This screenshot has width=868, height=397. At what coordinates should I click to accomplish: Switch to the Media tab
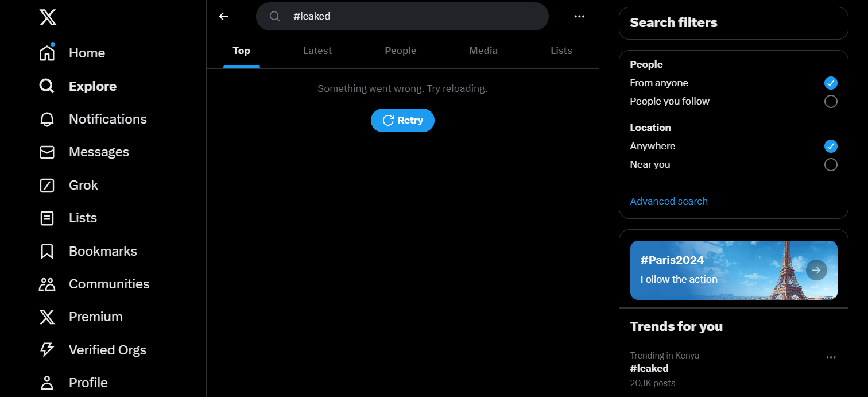[483, 51]
